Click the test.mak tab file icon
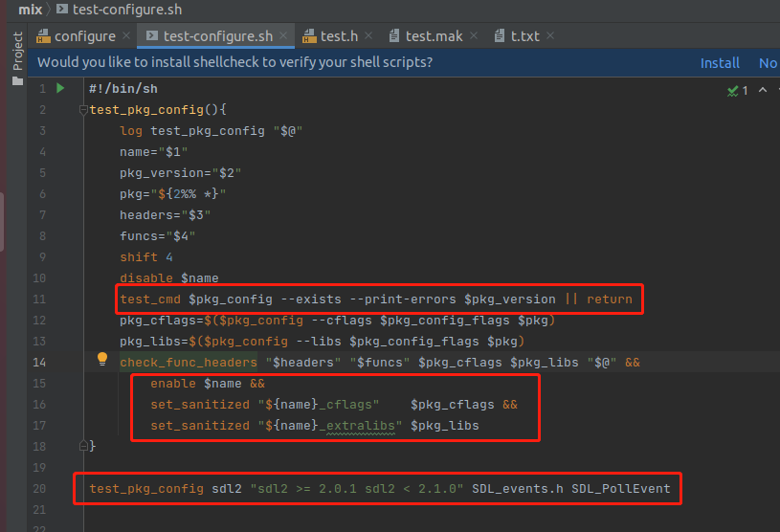Viewport: 780px width, 532px height. (394, 35)
